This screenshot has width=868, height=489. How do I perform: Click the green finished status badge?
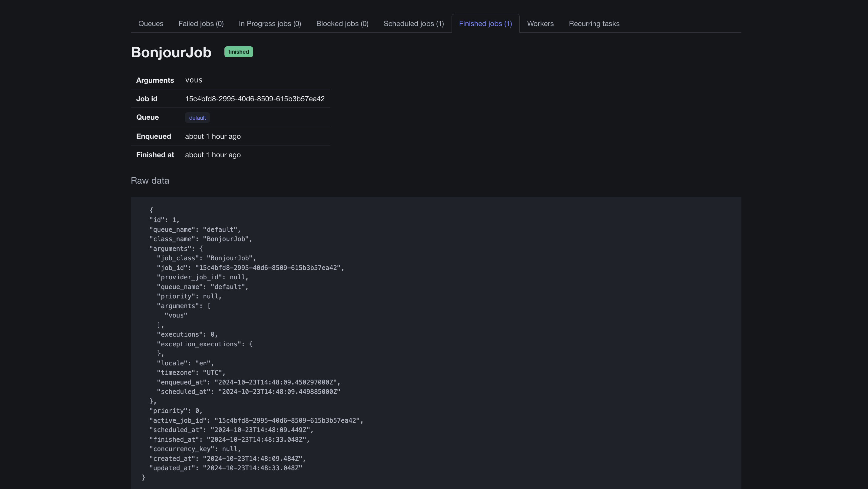(x=238, y=52)
